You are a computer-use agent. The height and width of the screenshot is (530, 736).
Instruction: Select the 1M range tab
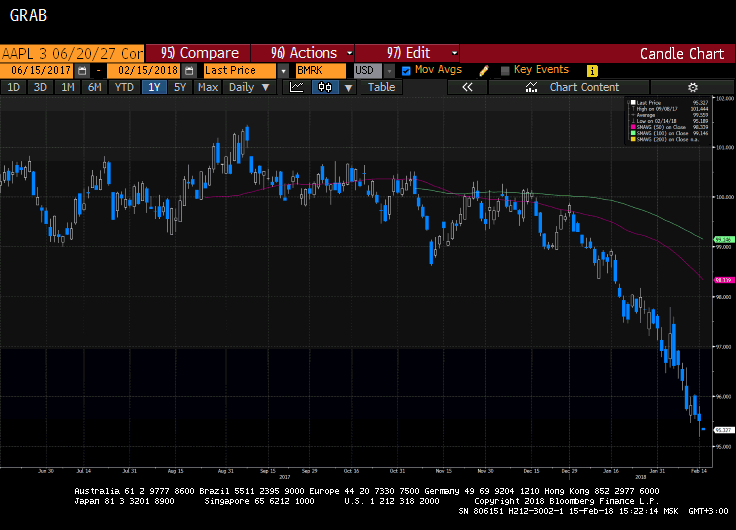tap(68, 87)
